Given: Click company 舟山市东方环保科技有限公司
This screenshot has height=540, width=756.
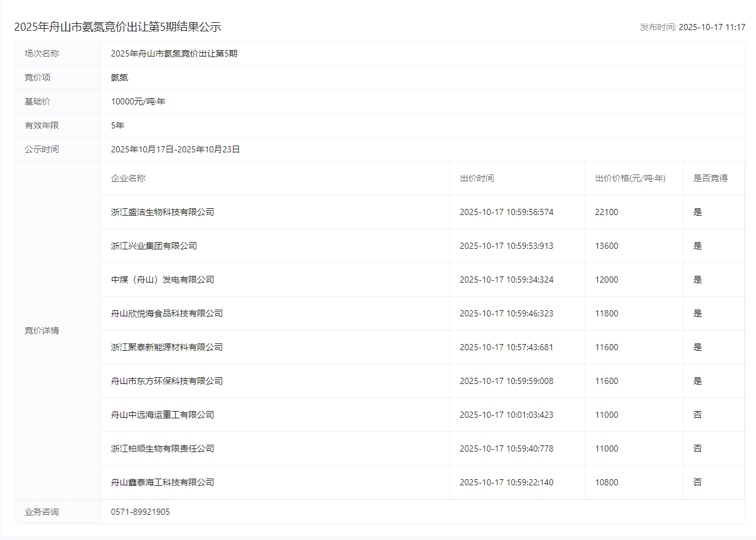Looking at the screenshot, I should [x=167, y=381].
